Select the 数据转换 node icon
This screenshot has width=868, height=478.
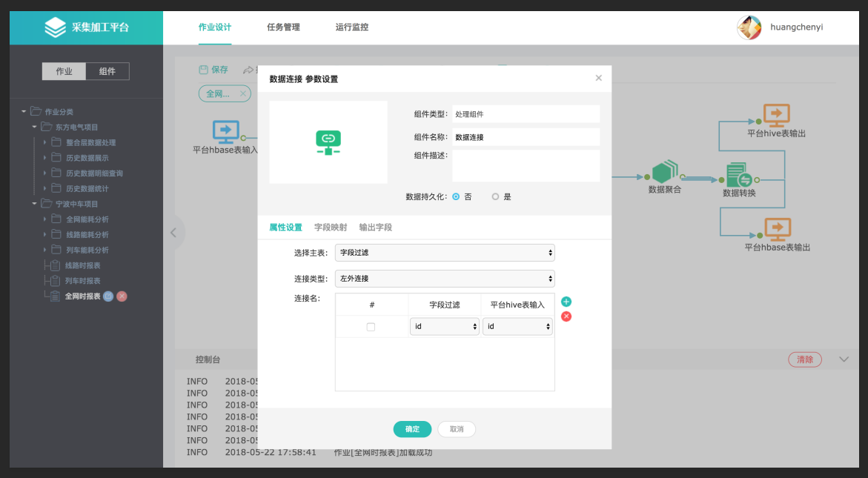738,176
